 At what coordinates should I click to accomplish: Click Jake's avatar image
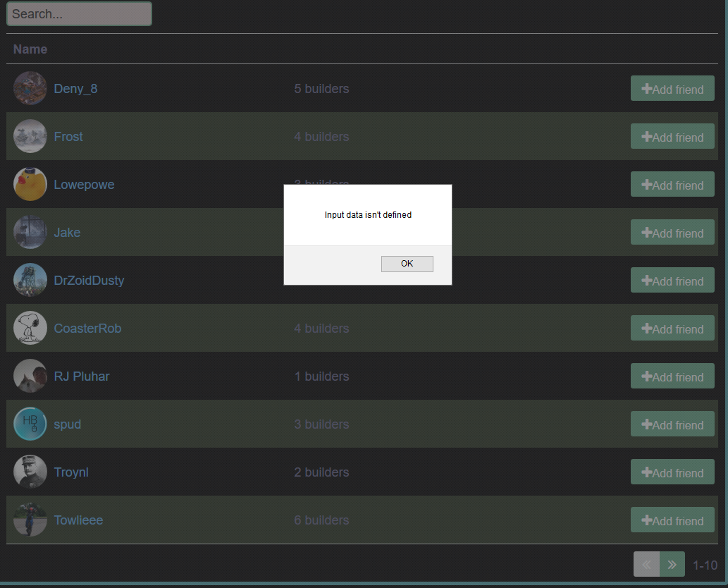pos(30,232)
